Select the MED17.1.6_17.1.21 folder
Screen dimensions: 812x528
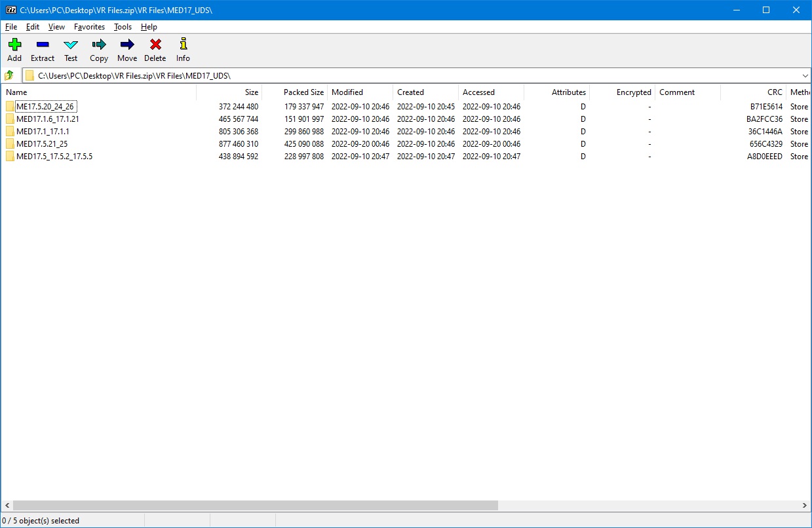click(x=47, y=119)
